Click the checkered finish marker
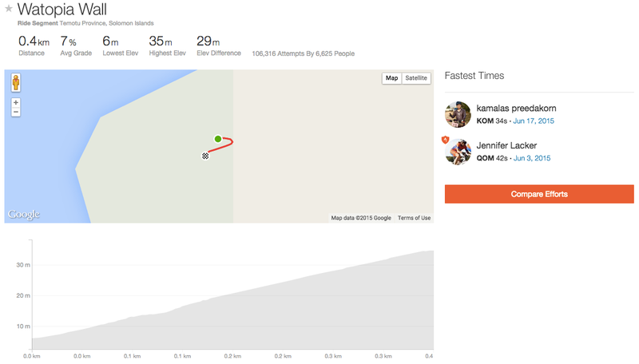This screenshot has height=364, width=639. tap(205, 156)
